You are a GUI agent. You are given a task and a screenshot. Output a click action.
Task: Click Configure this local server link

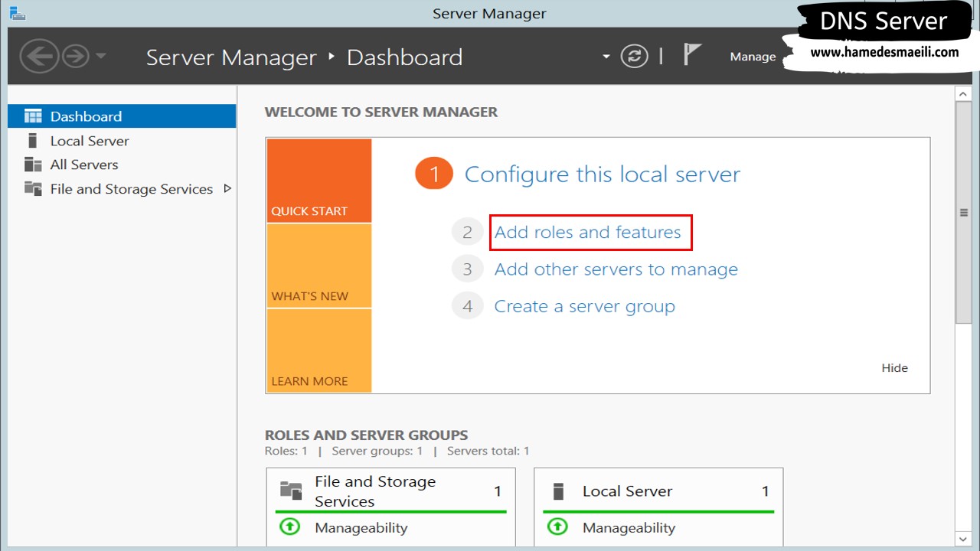pos(603,174)
